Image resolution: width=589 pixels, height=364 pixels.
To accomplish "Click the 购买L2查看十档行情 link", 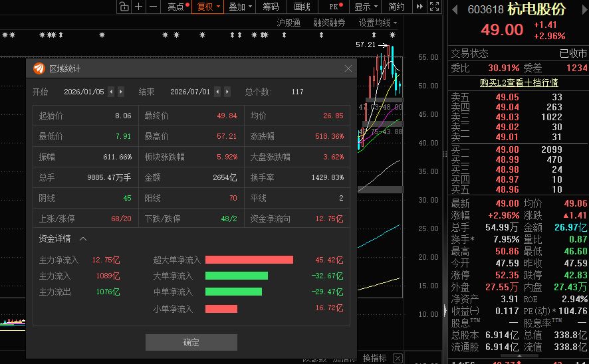I will click(x=519, y=82).
